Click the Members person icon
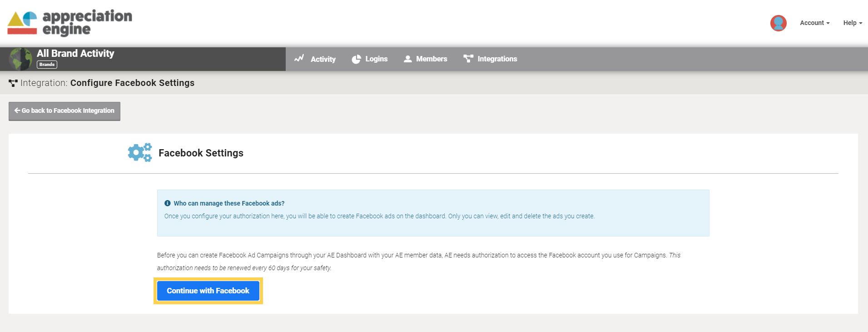Viewport: 868px width, 332px height. click(x=408, y=59)
